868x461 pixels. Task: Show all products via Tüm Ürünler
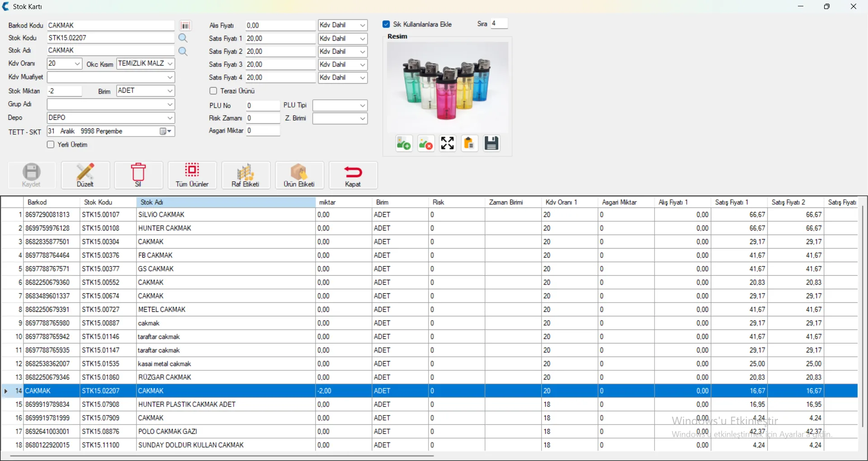pyautogui.click(x=192, y=175)
